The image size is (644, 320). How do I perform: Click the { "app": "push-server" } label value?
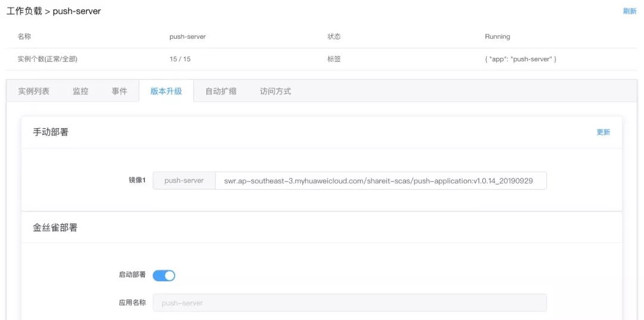pos(521,59)
